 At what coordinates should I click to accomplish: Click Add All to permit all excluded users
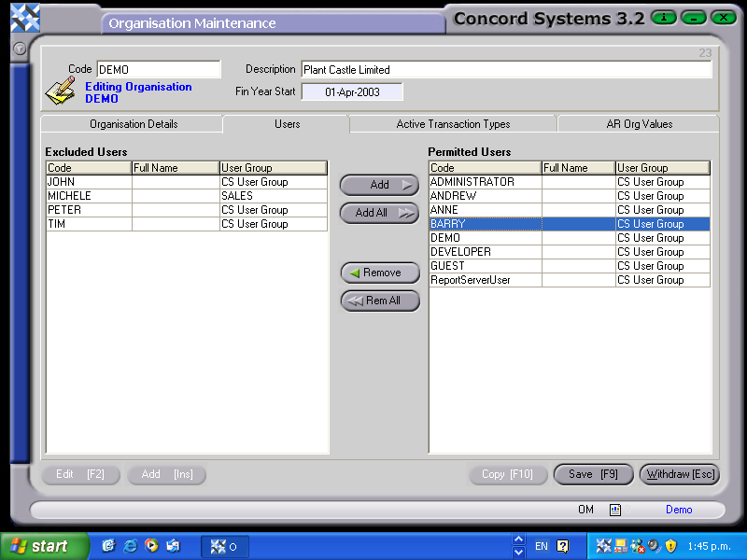pyautogui.click(x=379, y=214)
